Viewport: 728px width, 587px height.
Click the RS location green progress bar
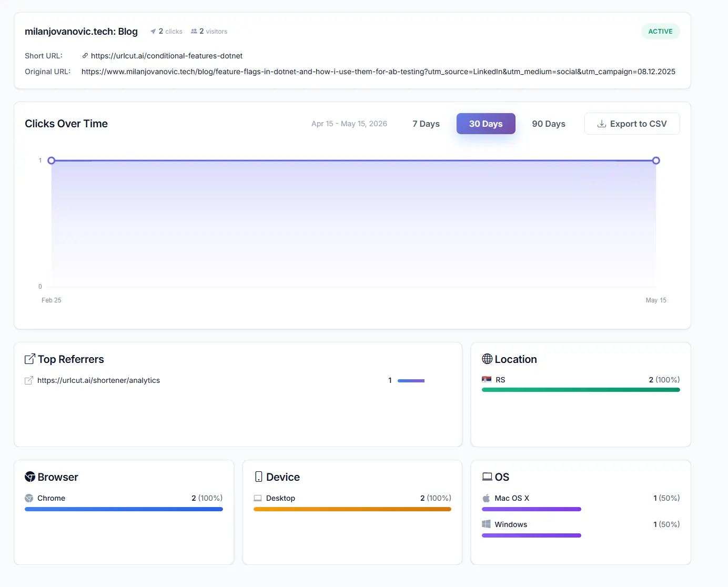point(581,390)
